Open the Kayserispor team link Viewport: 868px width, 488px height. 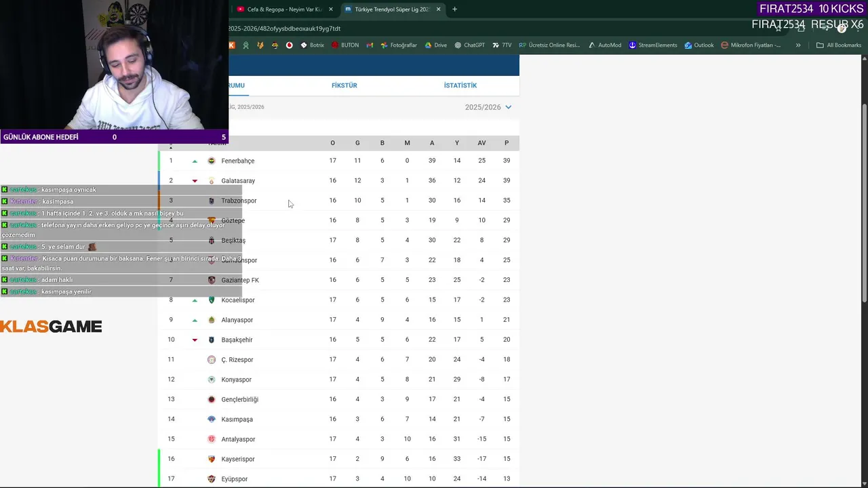[238, 460]
